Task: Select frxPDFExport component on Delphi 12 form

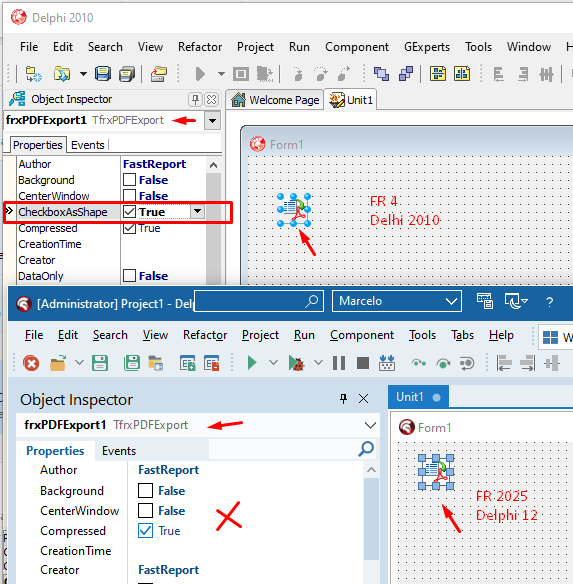Action: (436, 472)
